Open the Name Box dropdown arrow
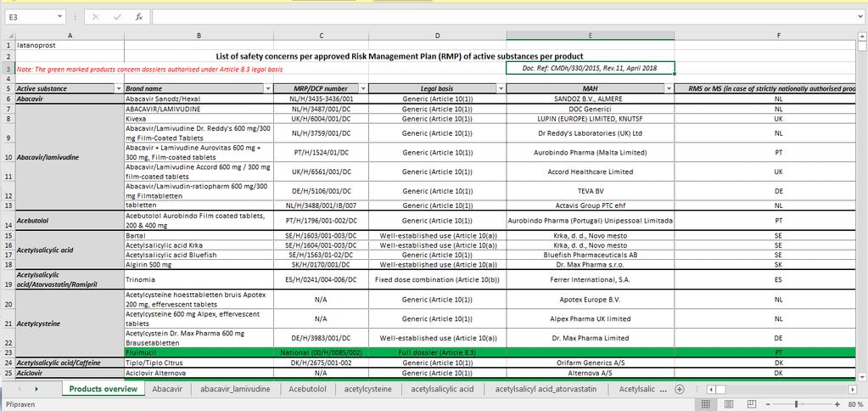868x411 pixels. coord(59,17)
